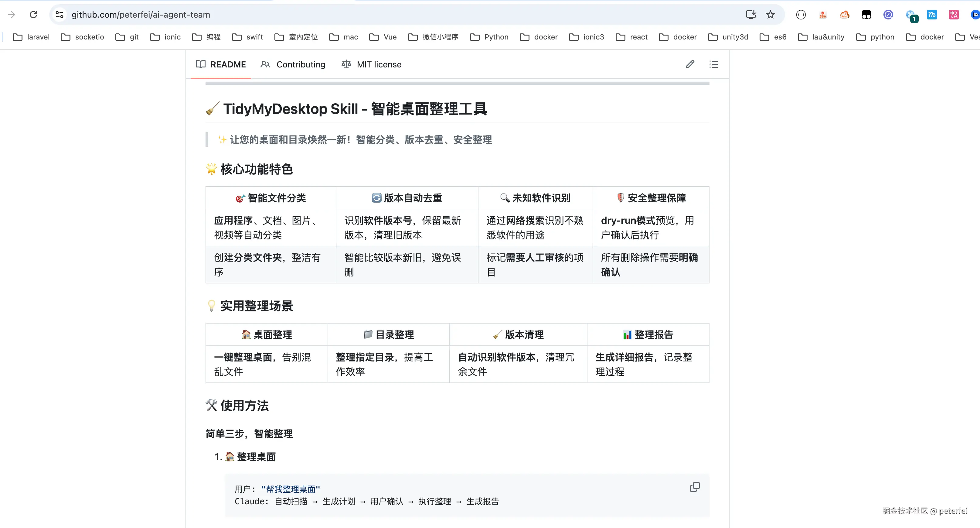
Task: Open the blue 'm' extension icon
Action: 932,15
